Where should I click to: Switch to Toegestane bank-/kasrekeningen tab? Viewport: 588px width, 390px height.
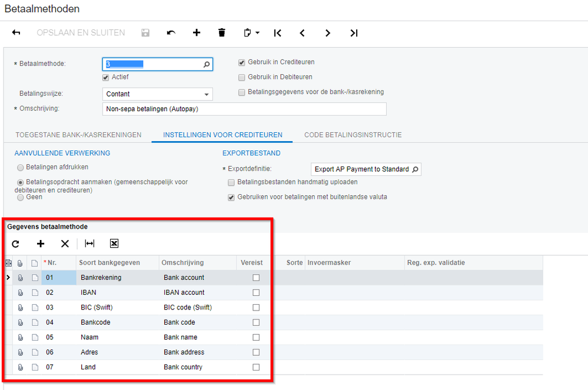(x=78, y=135)
